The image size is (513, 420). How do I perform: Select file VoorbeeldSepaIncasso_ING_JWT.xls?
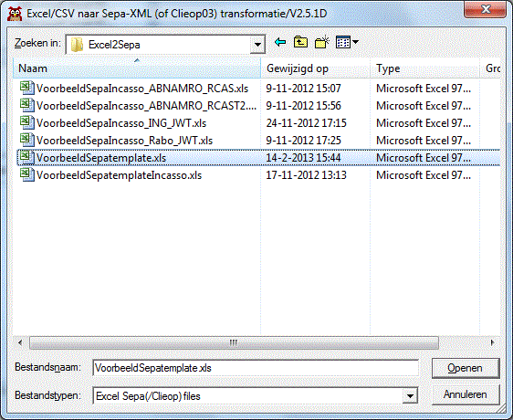[121, 123]
